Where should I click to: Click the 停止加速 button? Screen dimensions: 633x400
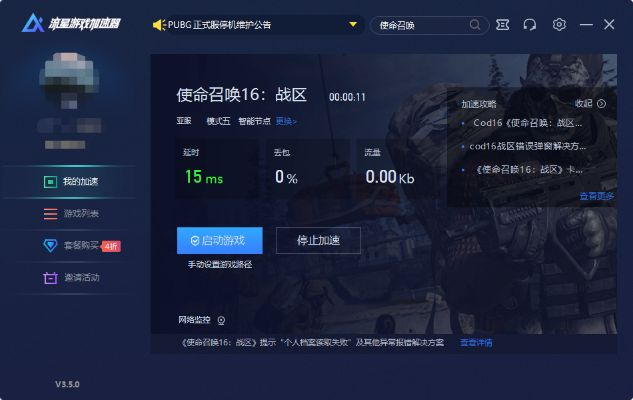point(318,241)
